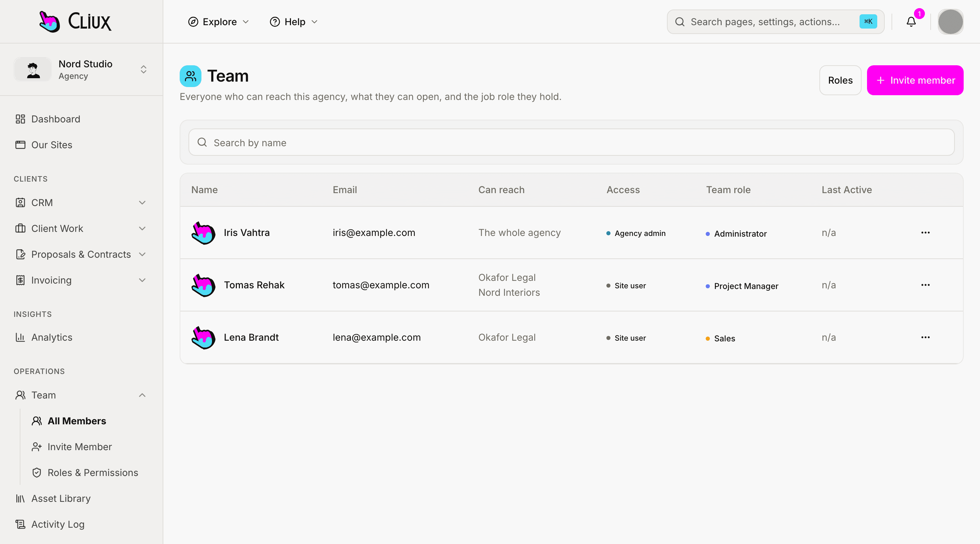Open the more options for Lena Brandt
The width and height of the screenshot is (980, 544).
pos(925,337)
